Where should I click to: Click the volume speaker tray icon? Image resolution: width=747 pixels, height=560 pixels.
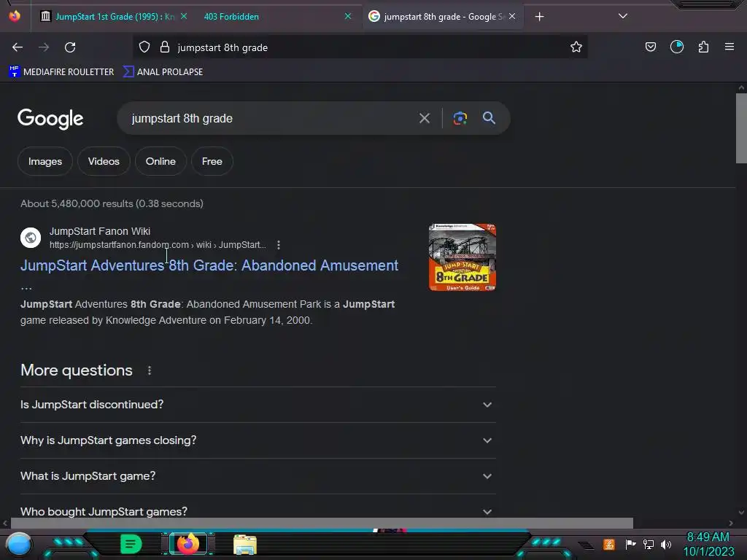pyautogui.click(x=666, y=544)
